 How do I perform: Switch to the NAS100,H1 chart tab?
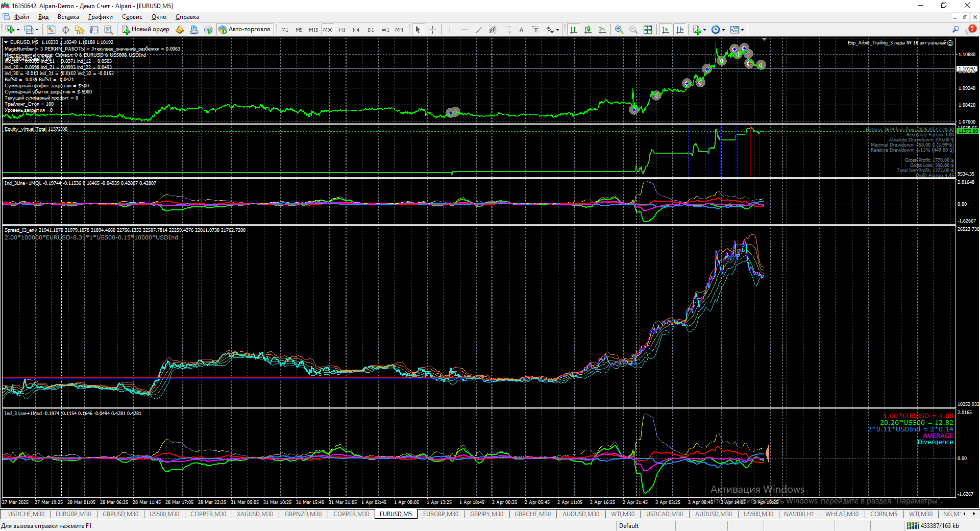[x=799, y=514]
